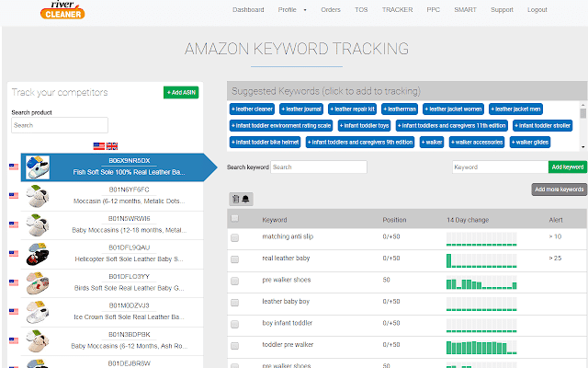Viewport: 588px width, 368px height.
Task: Click 14 day chart for 'real leather baby'
Action: [481, 260]
